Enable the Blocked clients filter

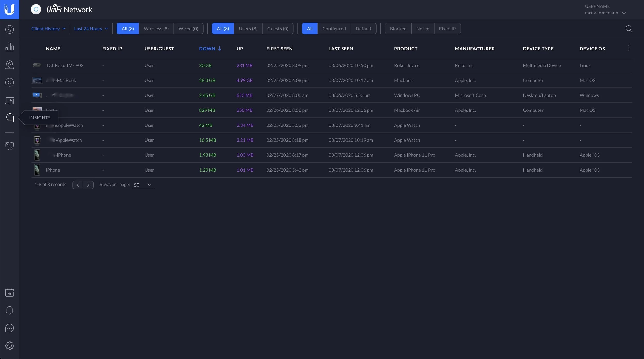point(397,28)
